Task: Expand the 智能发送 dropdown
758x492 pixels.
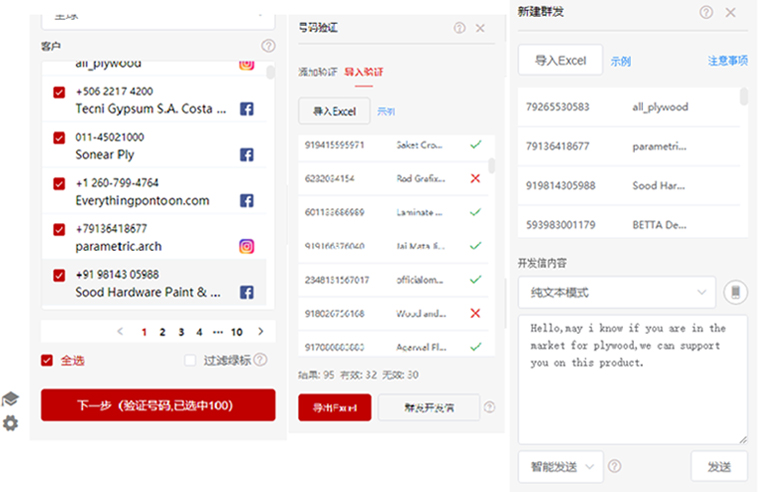Action: click(x=560, y=466)
